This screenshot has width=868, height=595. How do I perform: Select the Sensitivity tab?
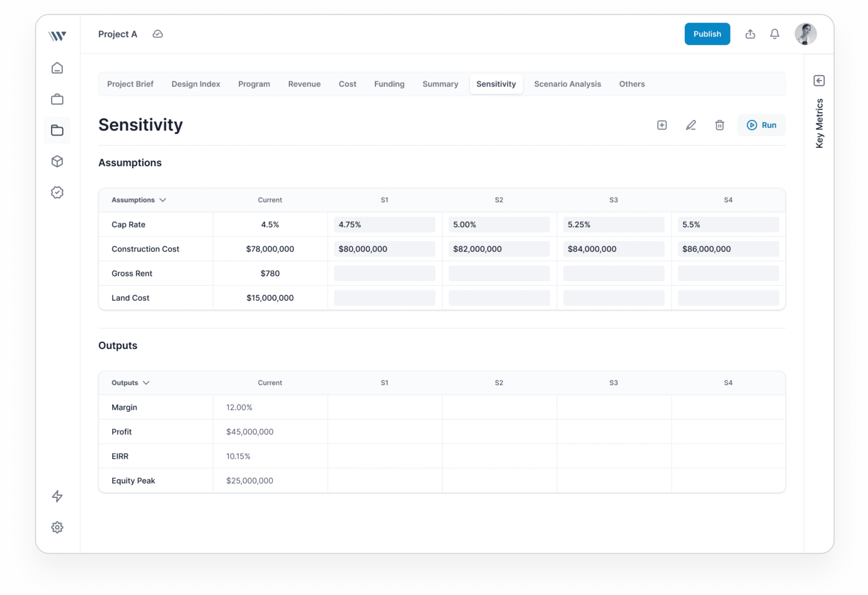(x=496, y=84)
